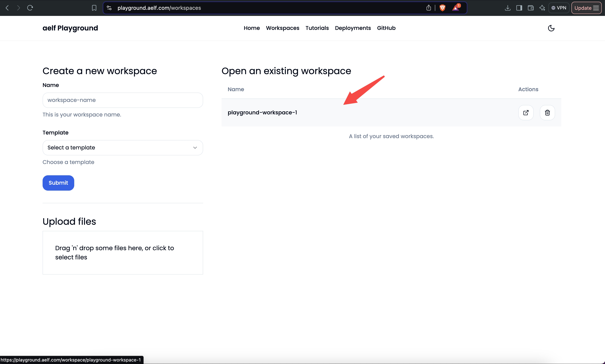Open the browser downloads icon
605x364 pixels.
coord(508,8)
